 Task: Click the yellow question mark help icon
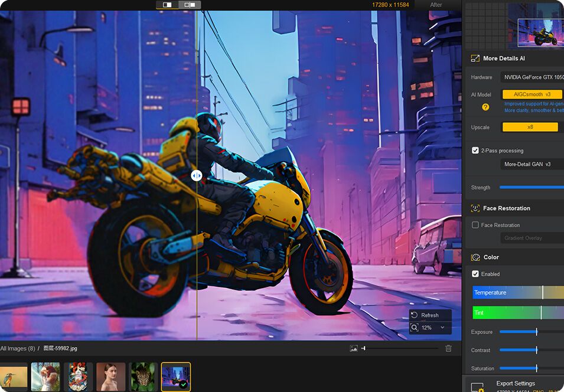[x=485, y=107]
